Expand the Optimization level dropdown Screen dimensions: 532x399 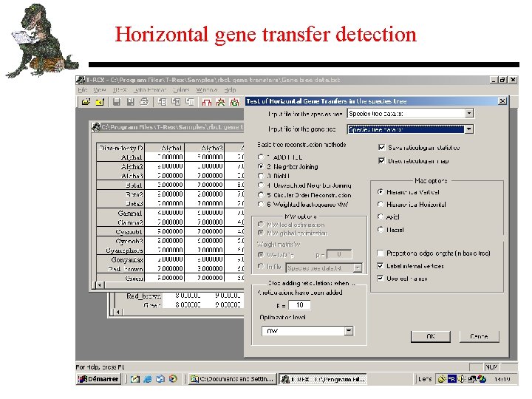pyautogui.click(x=349, y=331)
